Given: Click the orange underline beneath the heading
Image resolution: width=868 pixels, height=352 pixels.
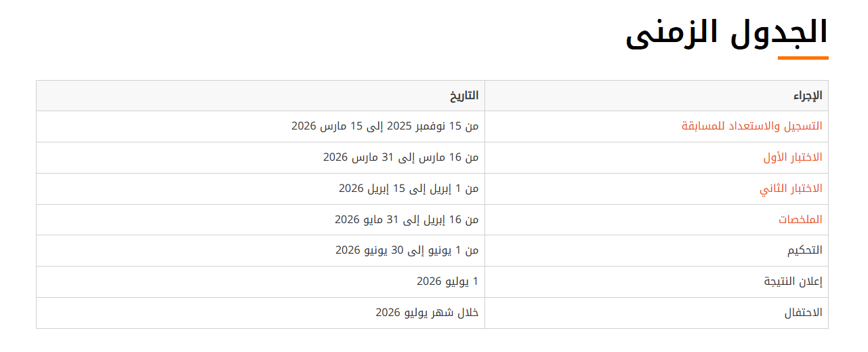Looking at the screenshot, I should (x=802, y=58).
